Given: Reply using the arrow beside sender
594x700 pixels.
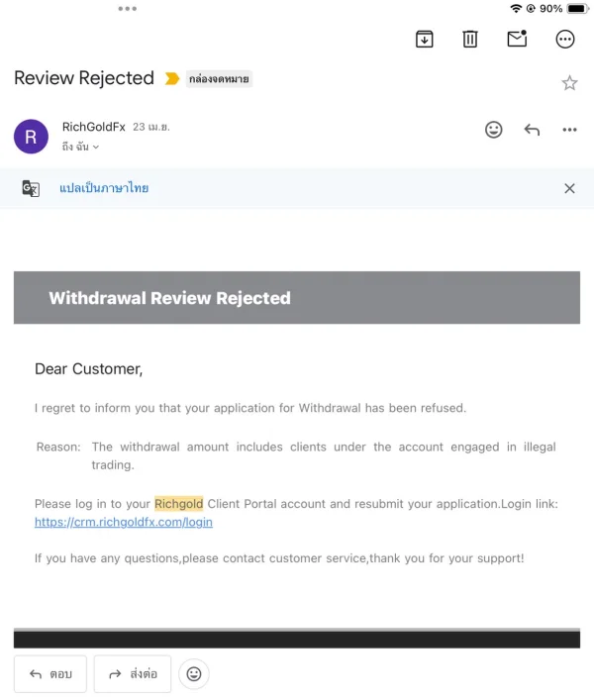Looking at the screenshot, I should pos(532,130).
